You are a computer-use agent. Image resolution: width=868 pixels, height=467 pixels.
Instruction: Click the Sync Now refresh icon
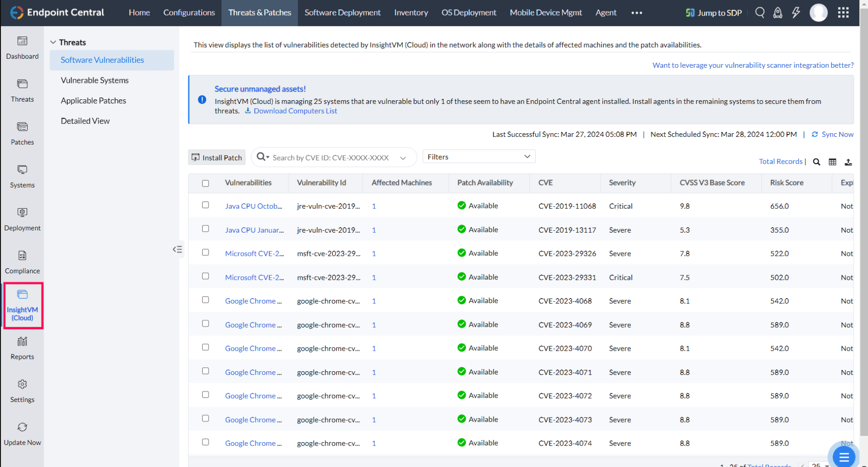815,134
